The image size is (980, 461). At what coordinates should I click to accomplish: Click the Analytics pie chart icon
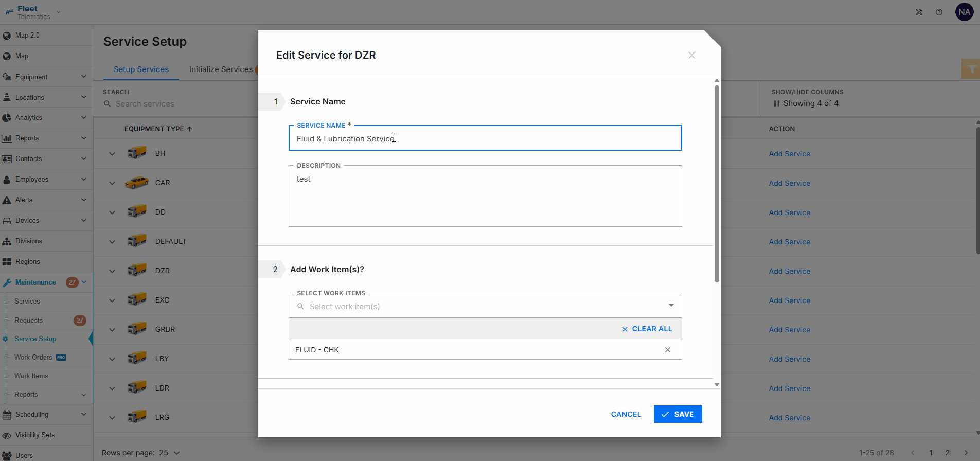click(7, 118)
